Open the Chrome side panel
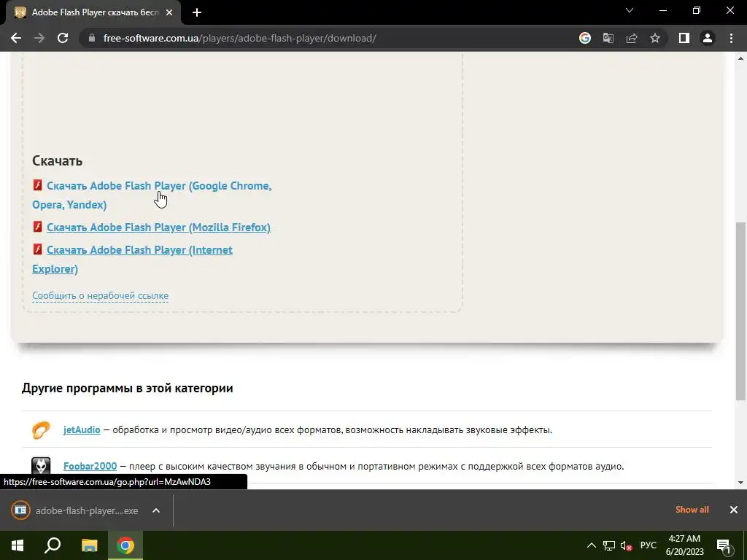The width and height of the screenshot is (747, 560). tap(684, 38)
